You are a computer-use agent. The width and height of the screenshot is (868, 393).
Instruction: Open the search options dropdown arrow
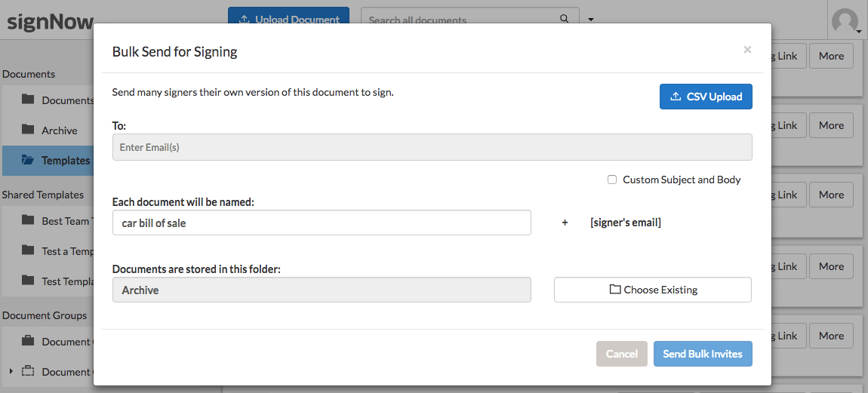tap(591, 20)
